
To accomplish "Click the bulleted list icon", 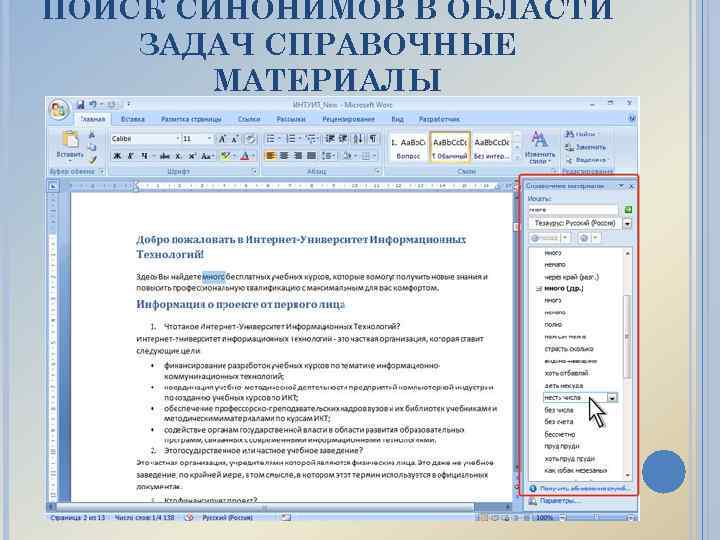I will [x=271, y=139].
